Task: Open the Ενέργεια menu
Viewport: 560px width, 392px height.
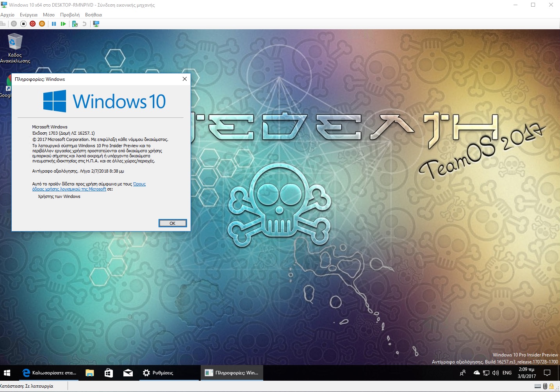Action: (x=29, y=15)
